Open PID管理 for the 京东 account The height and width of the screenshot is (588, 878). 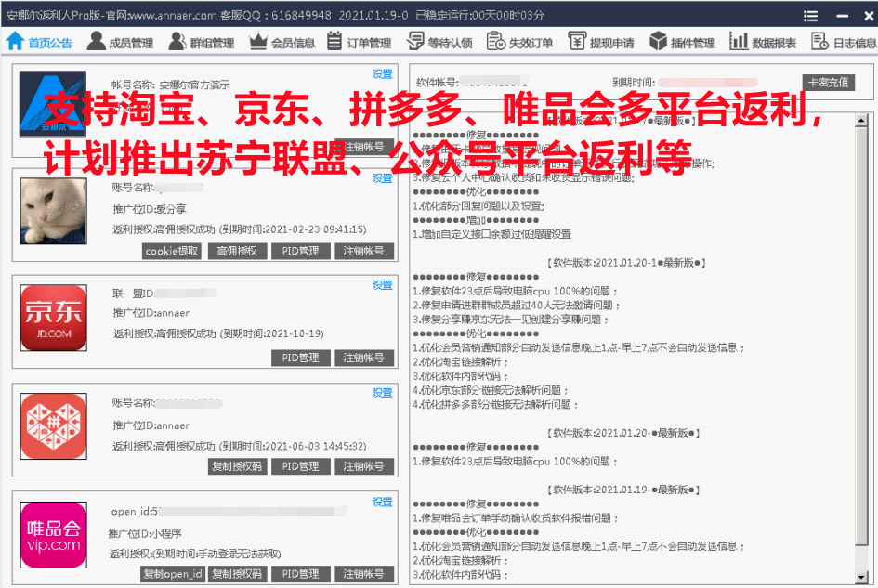301,358
